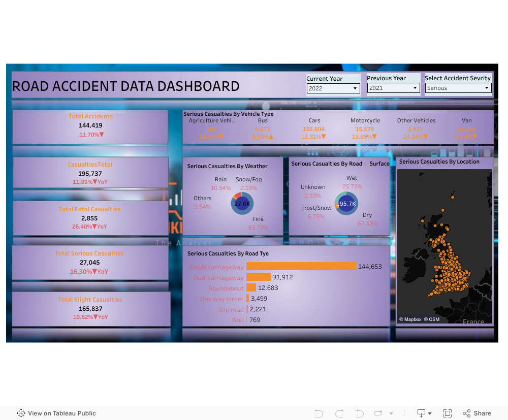Click the road surface donut chart
Image resolution: width=508 pixels, height=420 pixels.
click(x=346, y=203)
